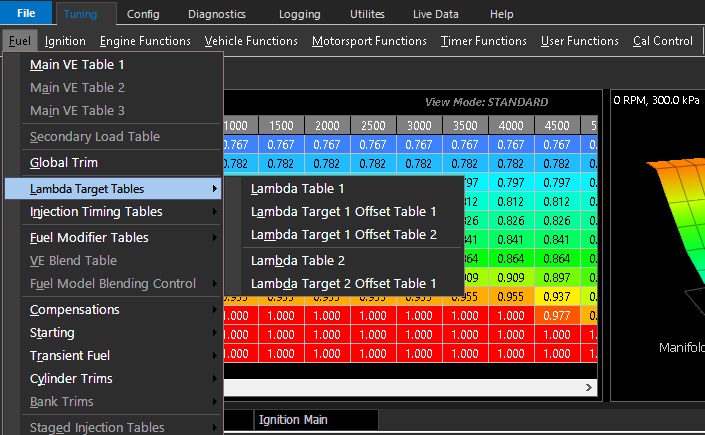
Task: Click the table scrollbar right arrow
Action: (x=589, y=387)
